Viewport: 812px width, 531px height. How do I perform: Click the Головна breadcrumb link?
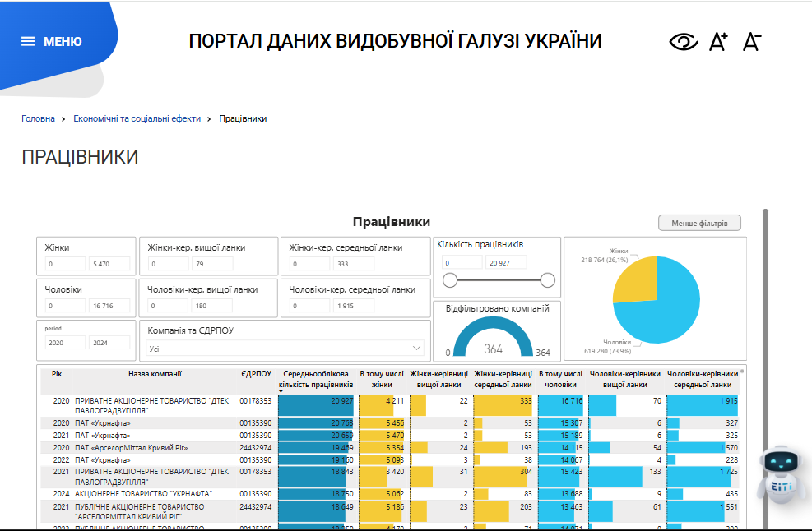38,118
